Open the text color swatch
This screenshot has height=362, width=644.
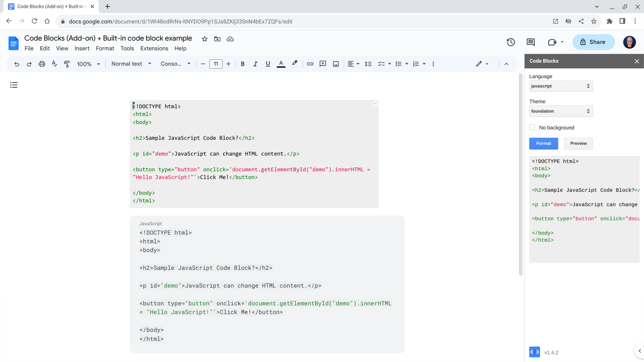[281, 64]
